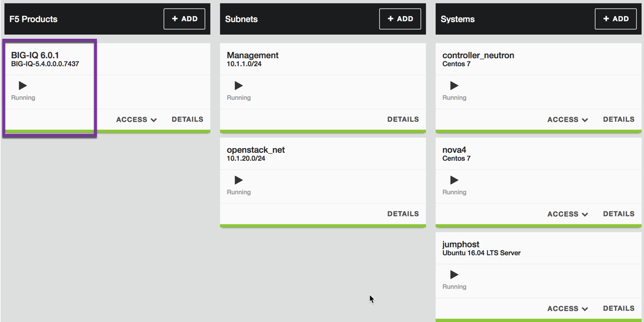
Task: Click the jumphost running play icon
Action: (x=454, y=274)
